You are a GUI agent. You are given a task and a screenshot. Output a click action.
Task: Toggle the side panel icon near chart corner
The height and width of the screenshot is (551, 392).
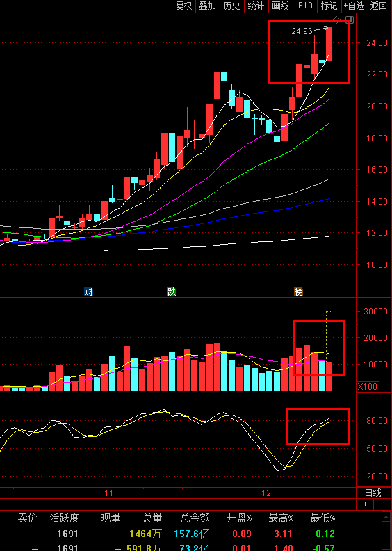pos(350,19)
